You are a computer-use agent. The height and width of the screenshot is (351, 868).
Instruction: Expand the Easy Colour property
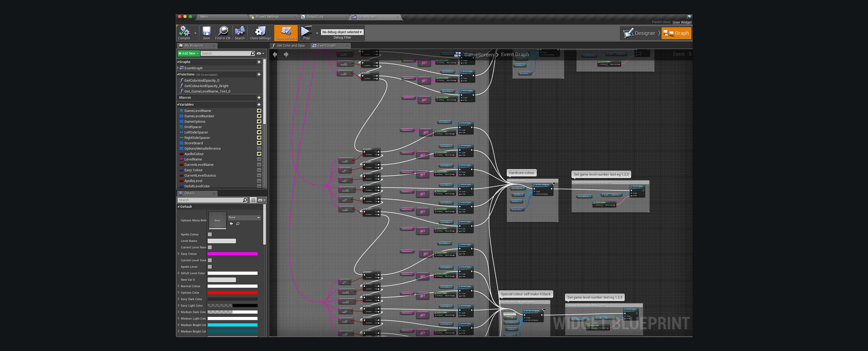coord(179,254)
